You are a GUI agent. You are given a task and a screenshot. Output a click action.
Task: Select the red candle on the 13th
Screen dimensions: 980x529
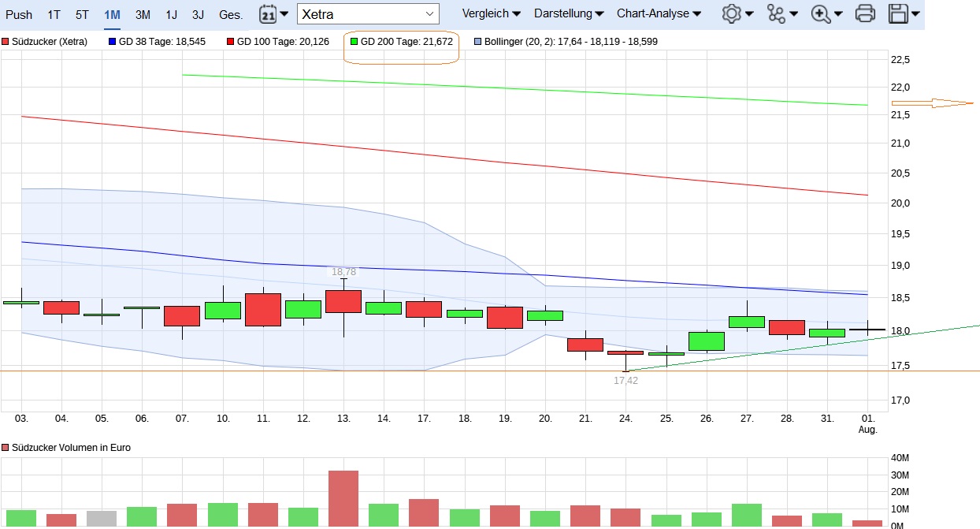click(343, 301)
